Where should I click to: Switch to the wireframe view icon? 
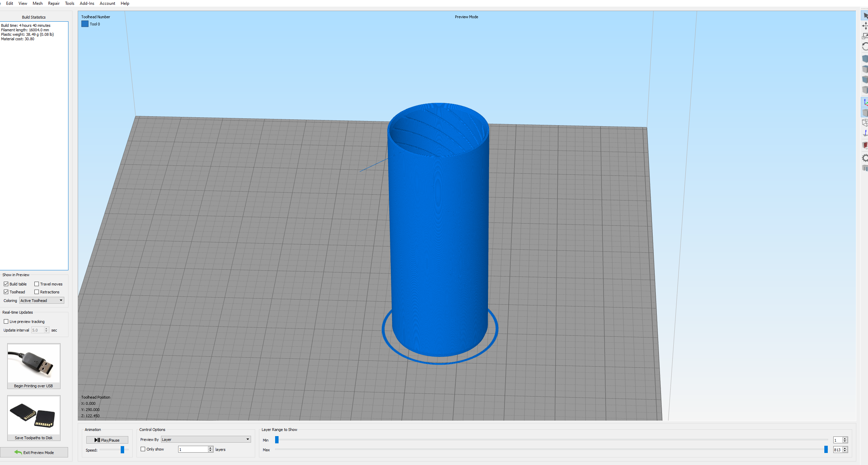pyautogui.click(x=865, y=123)
